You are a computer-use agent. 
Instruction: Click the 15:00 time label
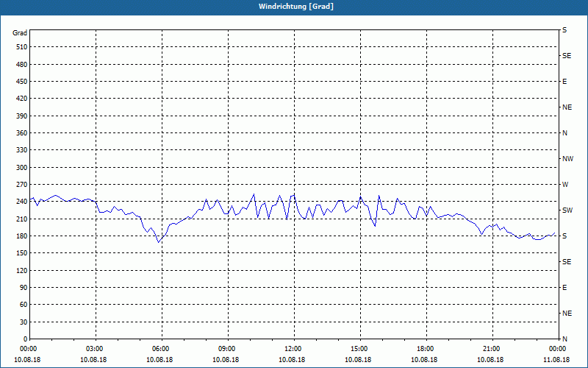(360, 349)
